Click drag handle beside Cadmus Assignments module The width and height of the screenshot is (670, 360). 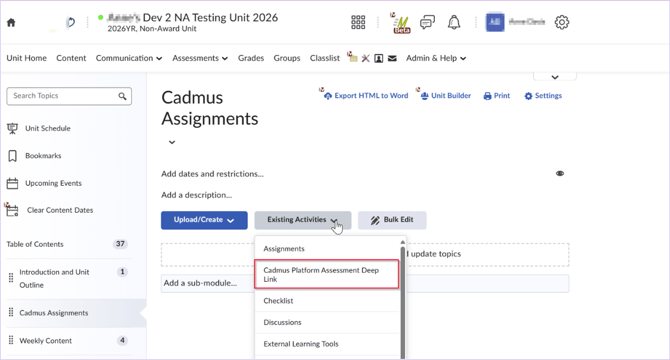[x=11, y=313]
